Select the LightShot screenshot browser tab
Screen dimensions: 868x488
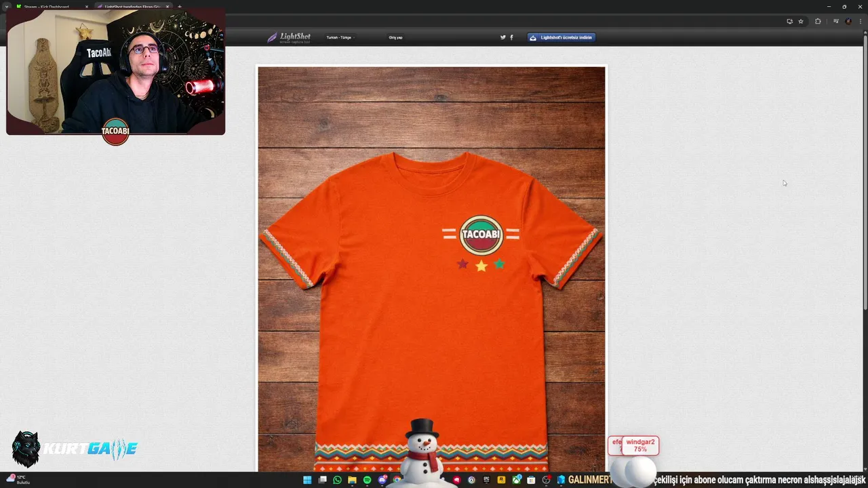click(132, 7)
